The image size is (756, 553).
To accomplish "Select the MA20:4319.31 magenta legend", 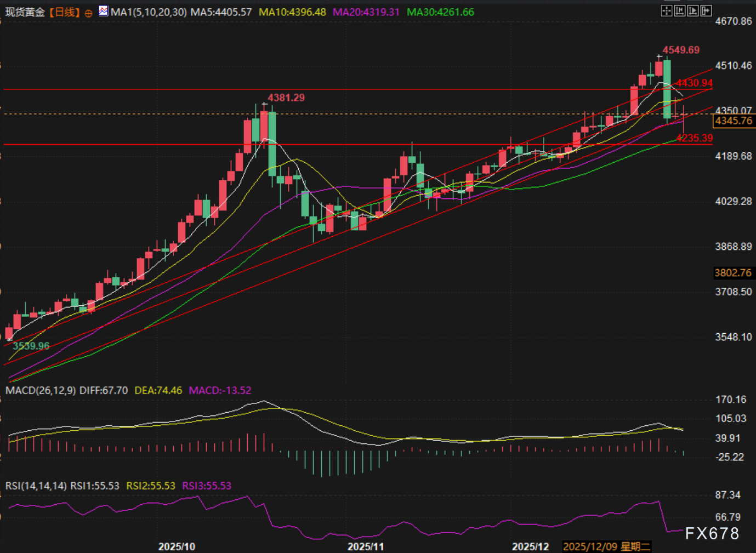I will pos(366,12).
